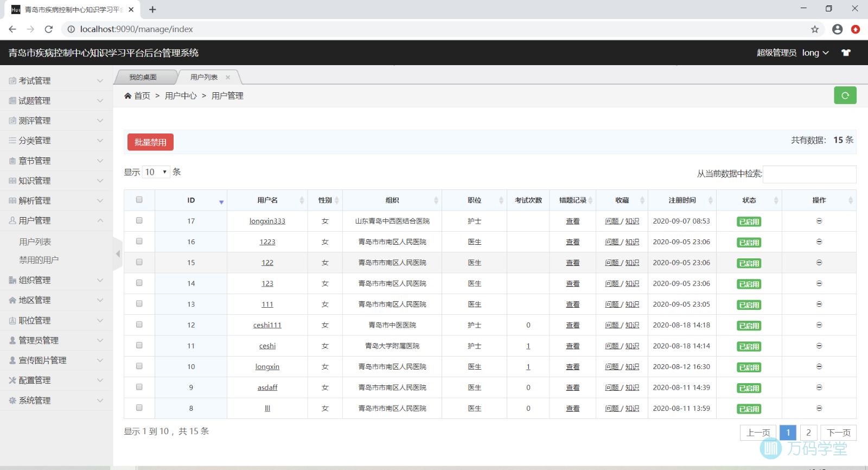Click the operation icon in row ID 8
868x470 pixels.
click(819, 408)
